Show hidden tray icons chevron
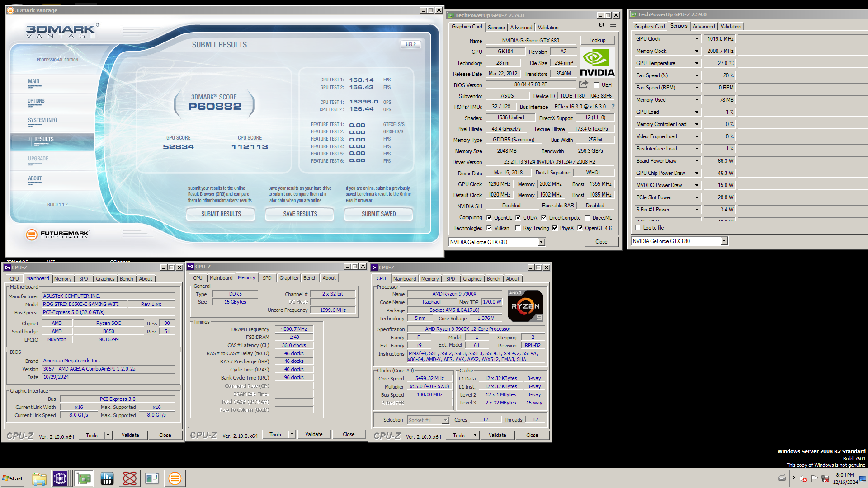Screen dimensions: 868x488 click(793, 478)
